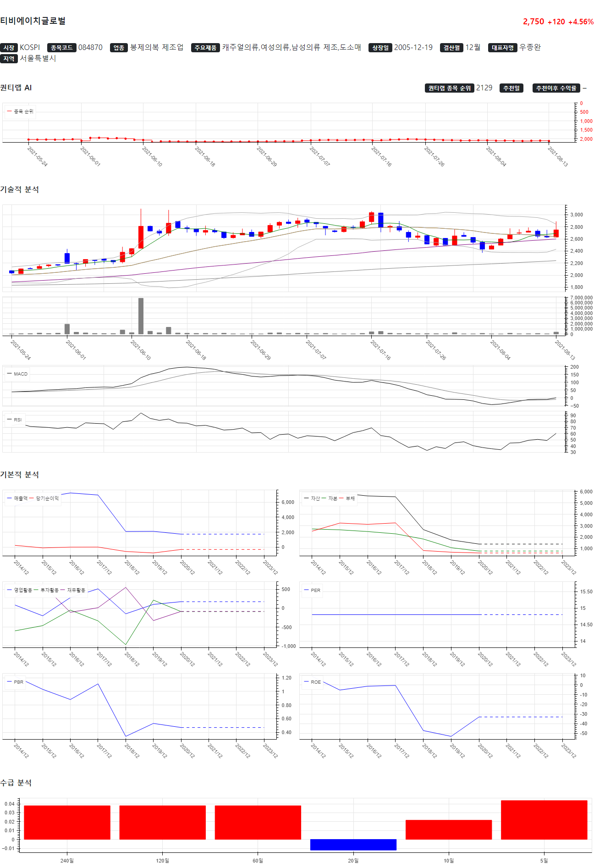This screenshot has height=868, width=594.
Task: Toggle the PER legend entry
Action: coord(312,590)
